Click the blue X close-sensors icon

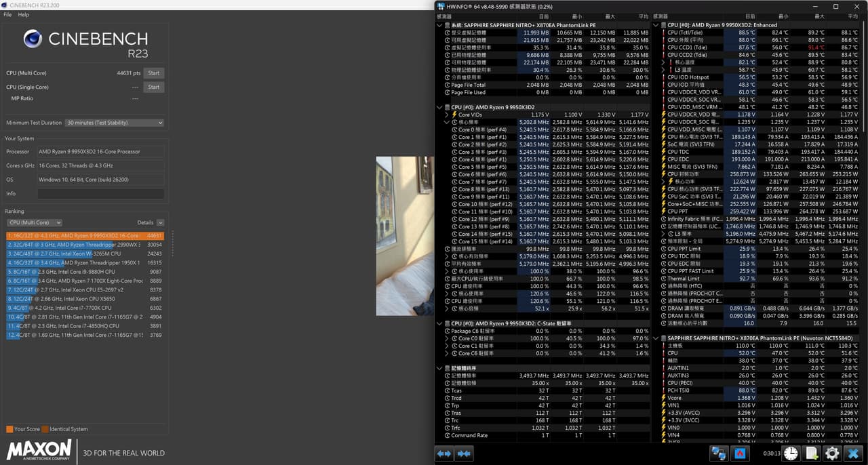(853, 453)
